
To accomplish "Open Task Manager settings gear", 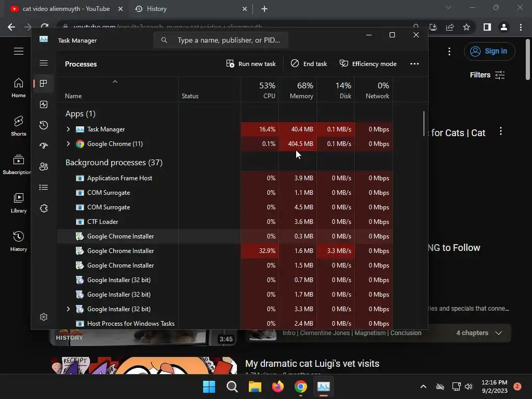I will click(44, 317).
